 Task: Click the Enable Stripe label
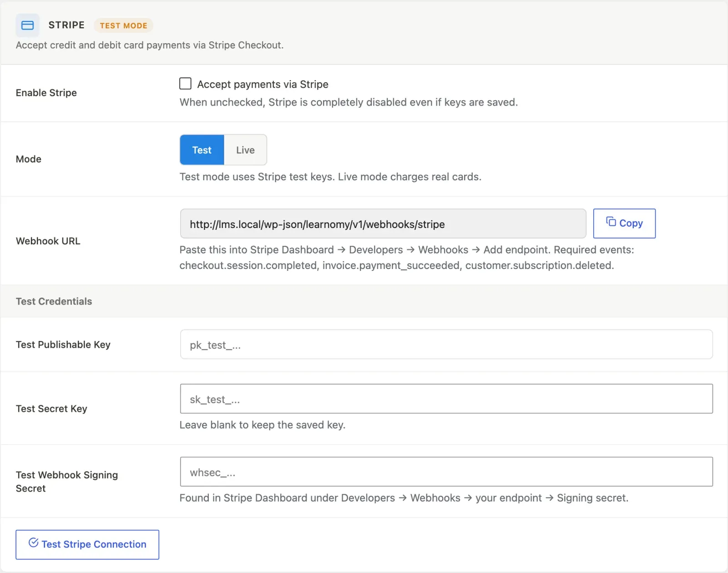click(x=46, y=93)
